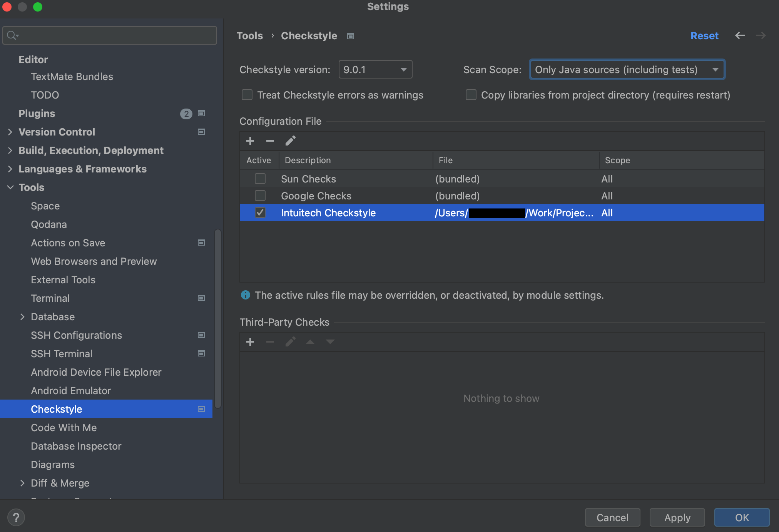Expand the Version Control section
This screenshot has height=532, width=779.
pos(10,132)
